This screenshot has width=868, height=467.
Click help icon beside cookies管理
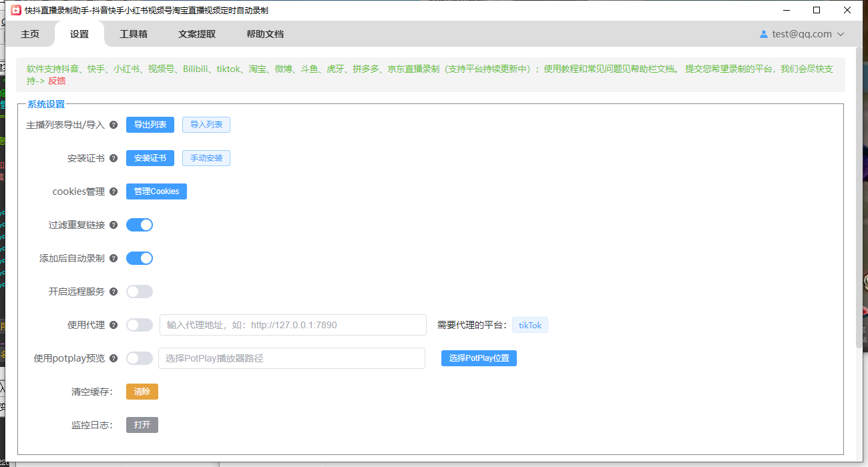114,191
